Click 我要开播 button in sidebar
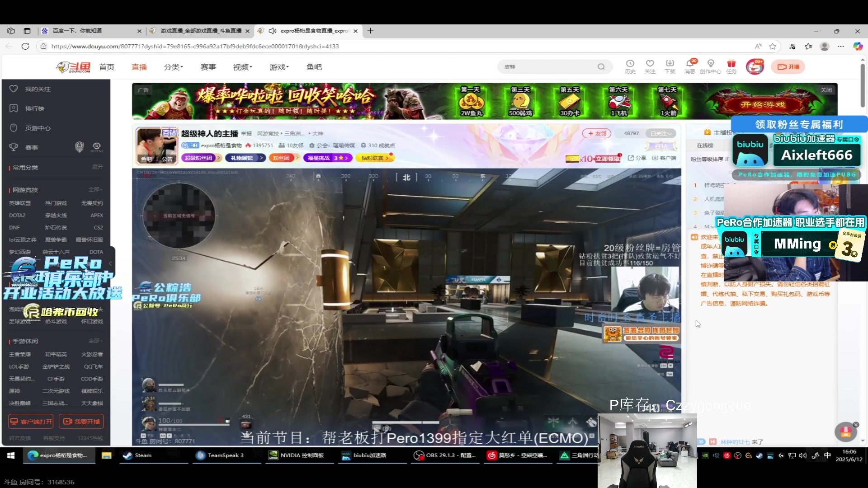 coord(81,421)
